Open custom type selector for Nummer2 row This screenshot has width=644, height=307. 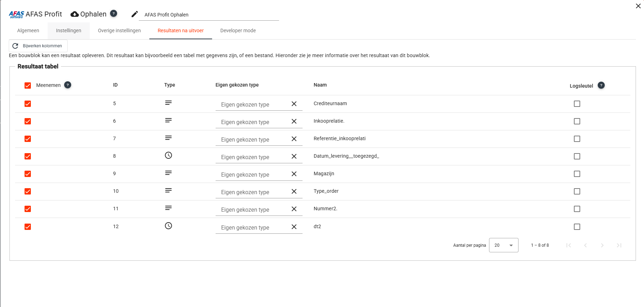coord(252,210)
